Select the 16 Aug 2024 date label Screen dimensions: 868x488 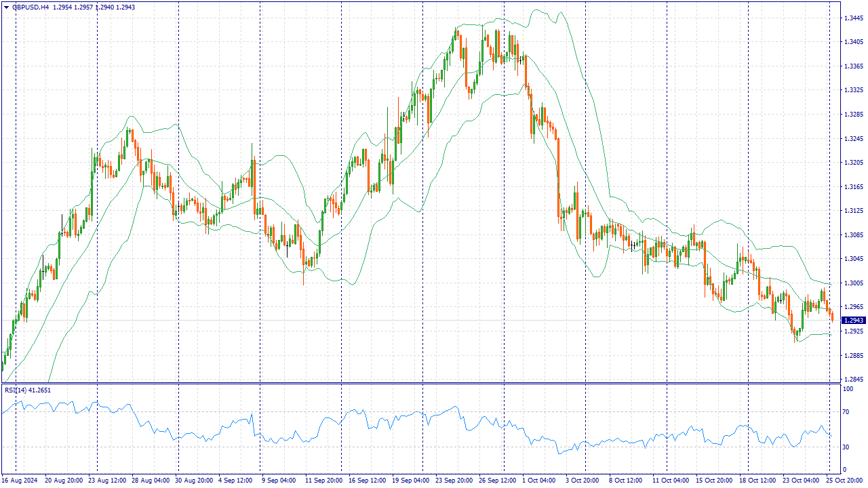[x=19, y=481]
